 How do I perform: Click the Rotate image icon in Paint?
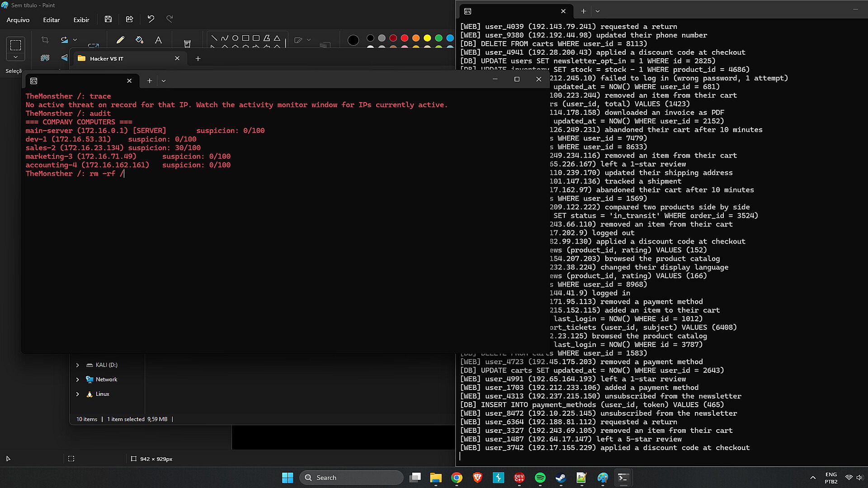pos(64,40)
